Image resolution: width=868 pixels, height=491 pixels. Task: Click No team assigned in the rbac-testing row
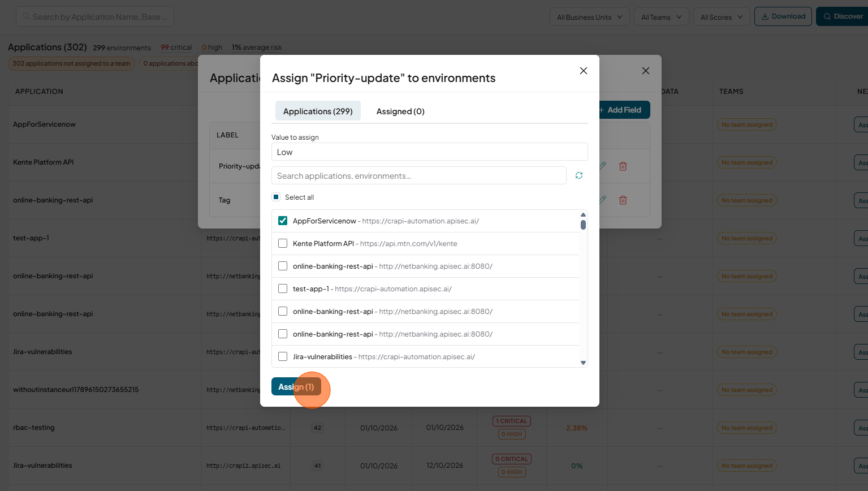[747, 428]
